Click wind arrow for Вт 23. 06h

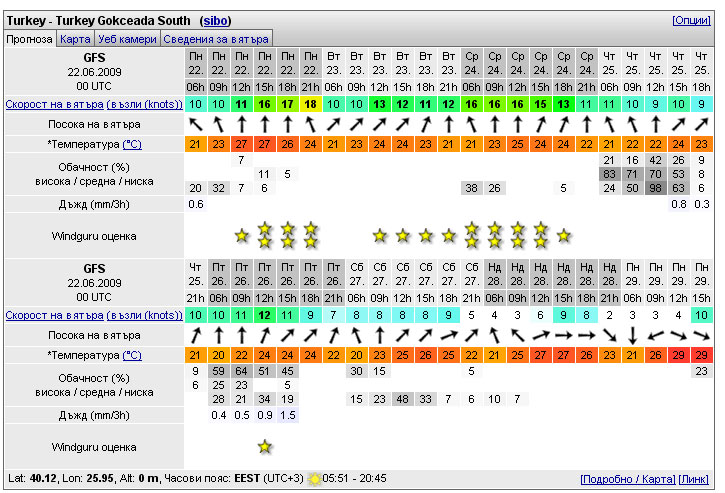pyautogui.click(x=333, y=124)
